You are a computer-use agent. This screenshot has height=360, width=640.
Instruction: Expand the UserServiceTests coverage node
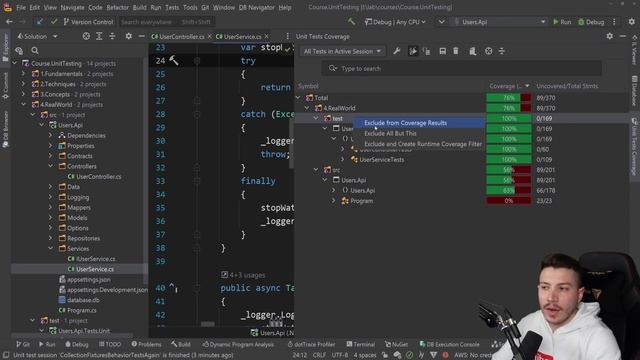click(343, 159)
